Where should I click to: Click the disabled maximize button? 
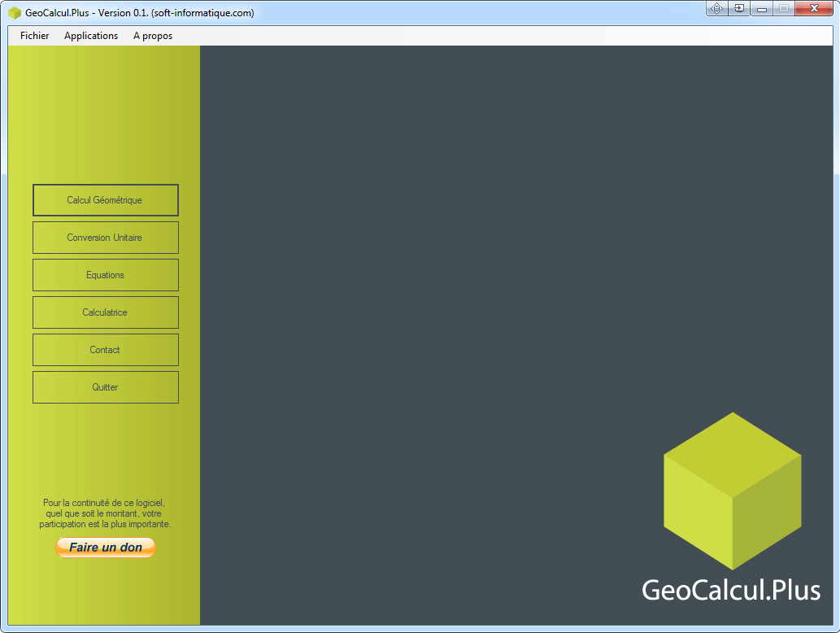[783, 8]
